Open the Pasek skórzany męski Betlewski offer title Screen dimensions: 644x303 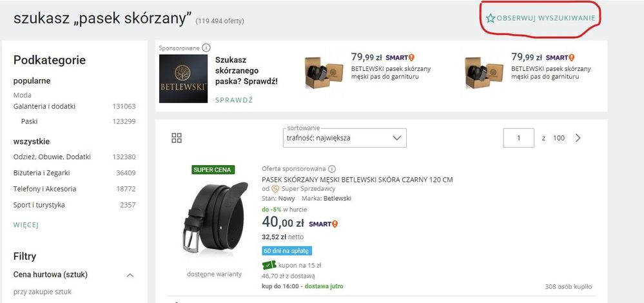coord(357,180)
